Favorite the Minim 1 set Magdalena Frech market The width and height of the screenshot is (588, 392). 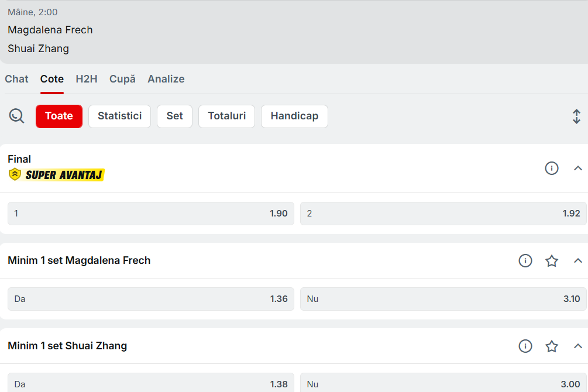552,261
